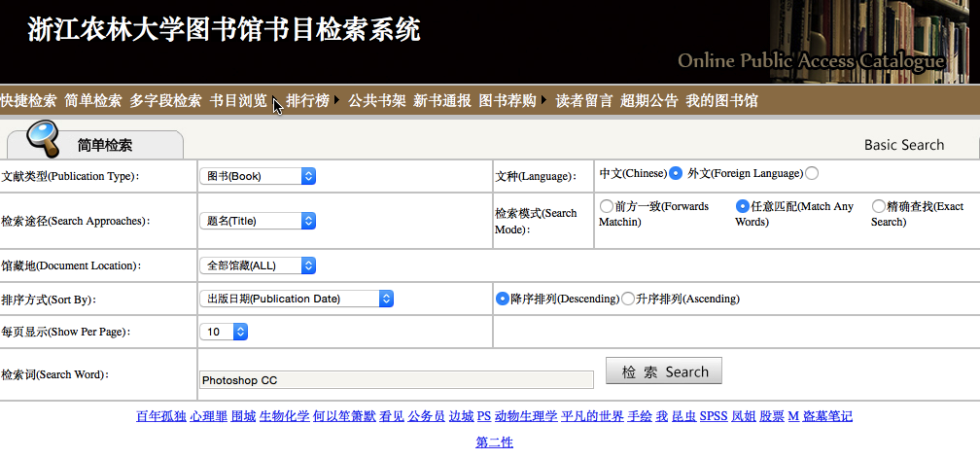
Task: Open the 排序方式 Sort By dropdown
Action: pos(297,299)
